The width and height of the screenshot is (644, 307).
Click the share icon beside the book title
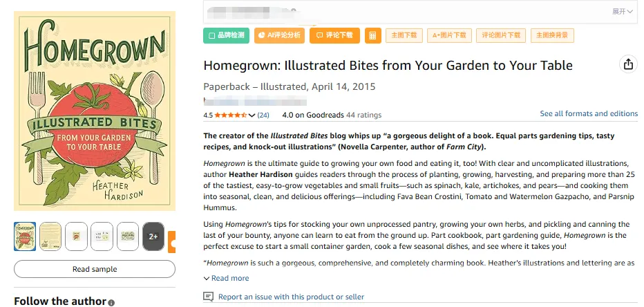click(627, 64)
